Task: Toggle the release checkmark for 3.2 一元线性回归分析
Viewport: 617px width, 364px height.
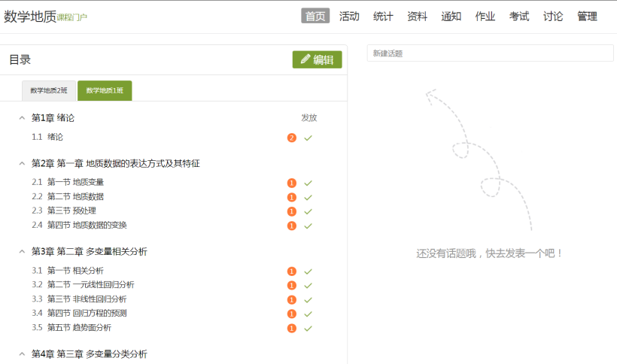Action: click(x=308, y=286)
